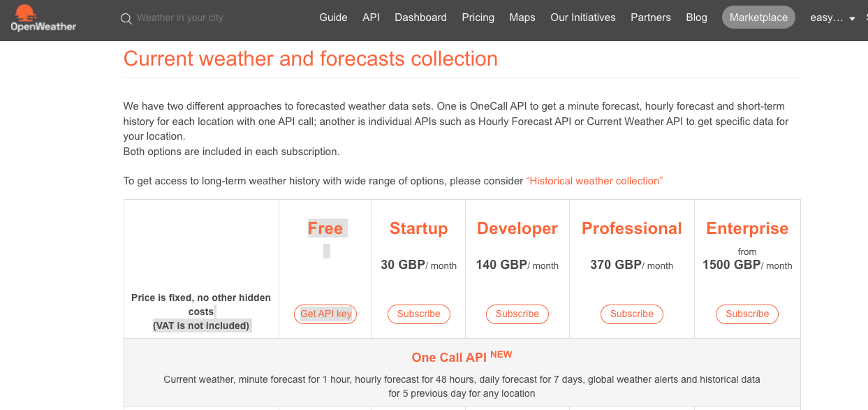
Task: Open the Blog link
Action: pyautogui.click(x=696, y=17)
